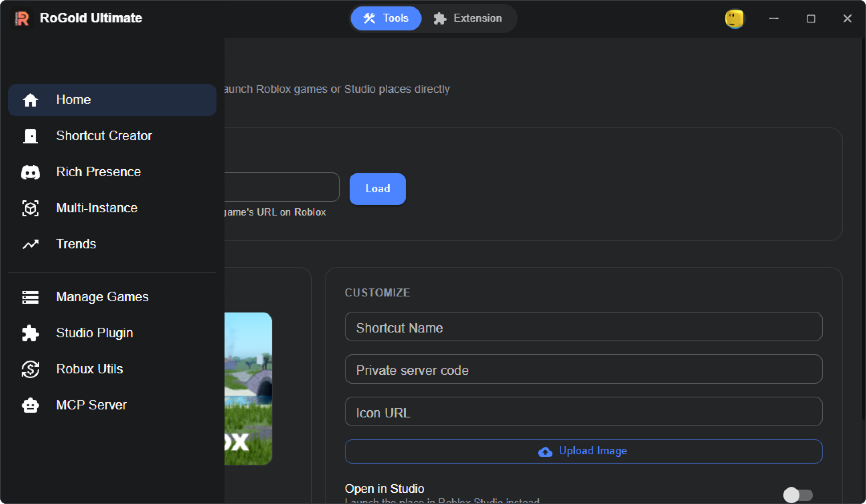This screenshot has height=504, width=866.
Task: Open Robux Utils page
Action: pos(112,369)
